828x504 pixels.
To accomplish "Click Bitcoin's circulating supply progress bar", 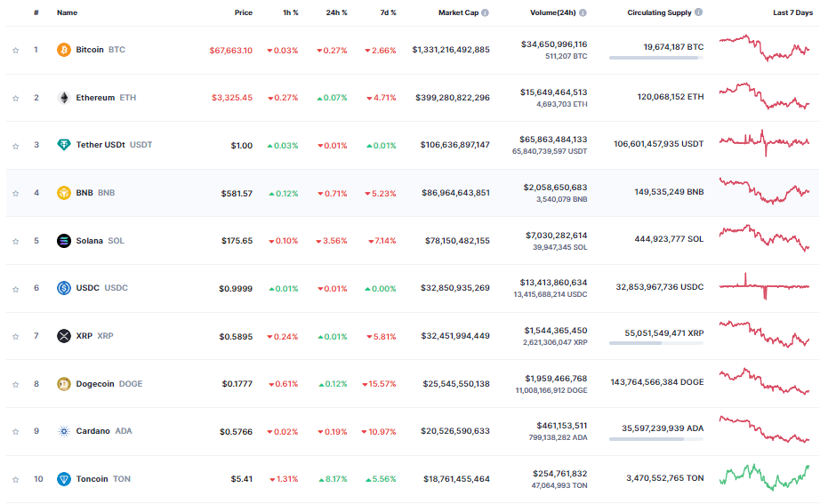I will (655, 58).
